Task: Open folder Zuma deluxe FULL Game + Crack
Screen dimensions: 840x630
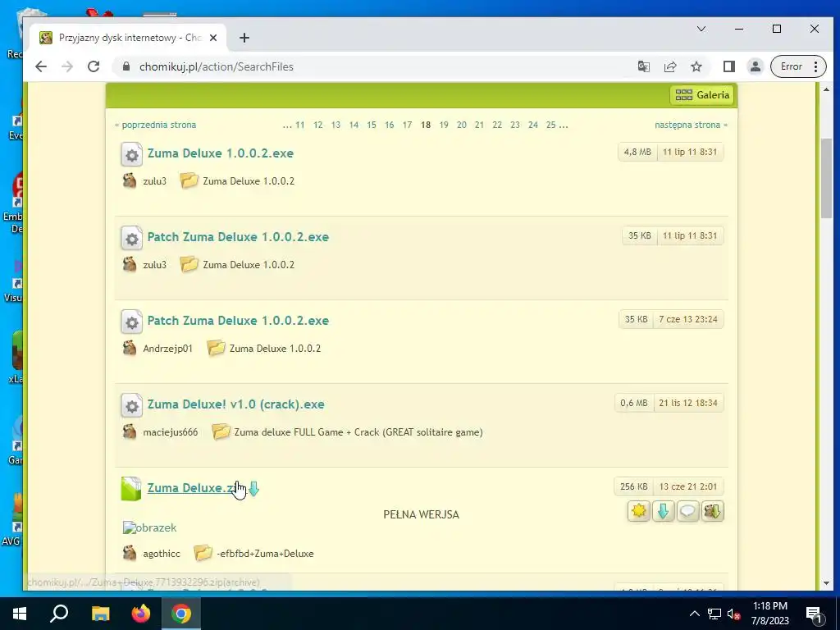Action: pyautogui.click(x=358, y=431)
